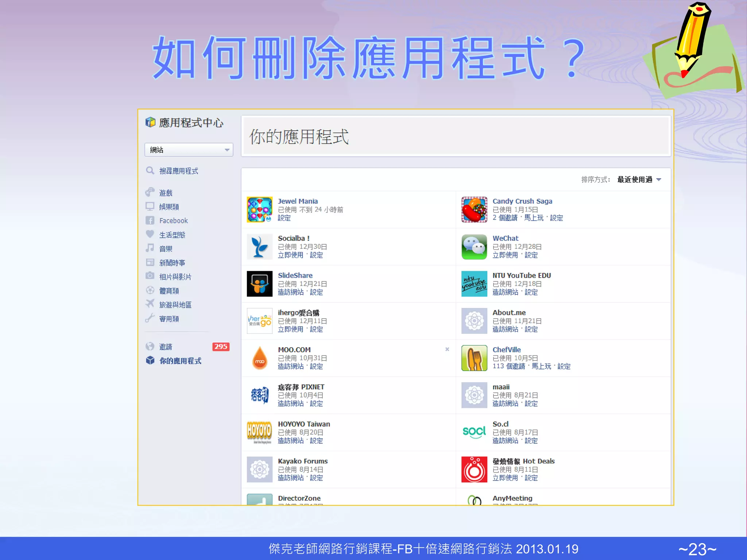Screen dimensions: 747x560
Task: Select the 體育類 category
Action: coord(169,291)
